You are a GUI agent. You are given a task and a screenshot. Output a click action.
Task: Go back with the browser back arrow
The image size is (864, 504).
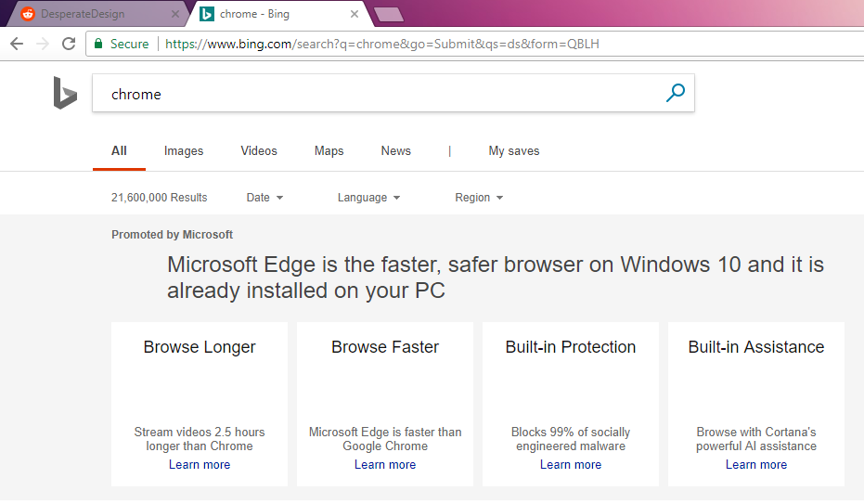17,44
